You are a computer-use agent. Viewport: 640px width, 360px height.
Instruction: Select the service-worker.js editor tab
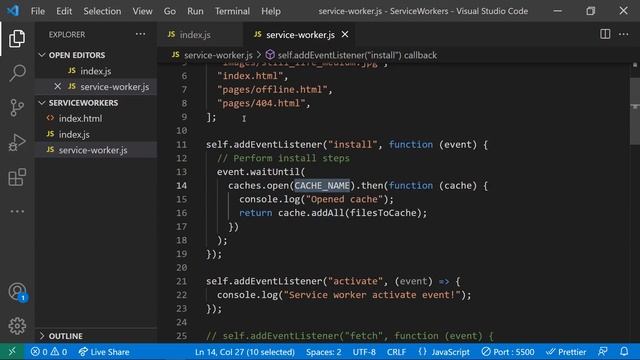[300, 35]
